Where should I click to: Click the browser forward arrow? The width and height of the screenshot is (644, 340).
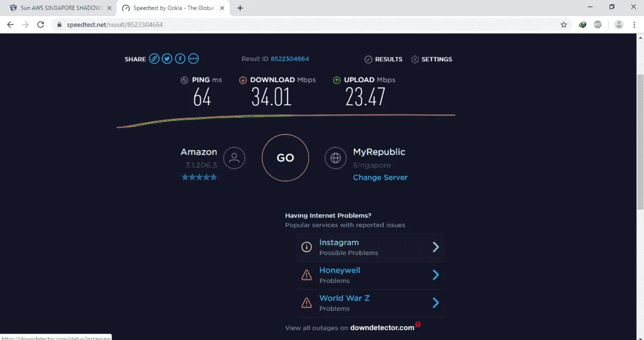coord(25,25)
